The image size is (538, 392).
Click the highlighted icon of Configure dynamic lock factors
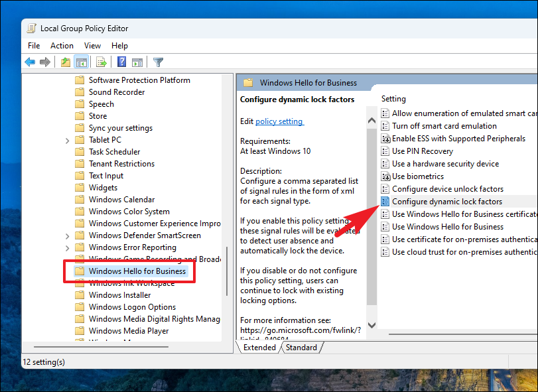385,202
